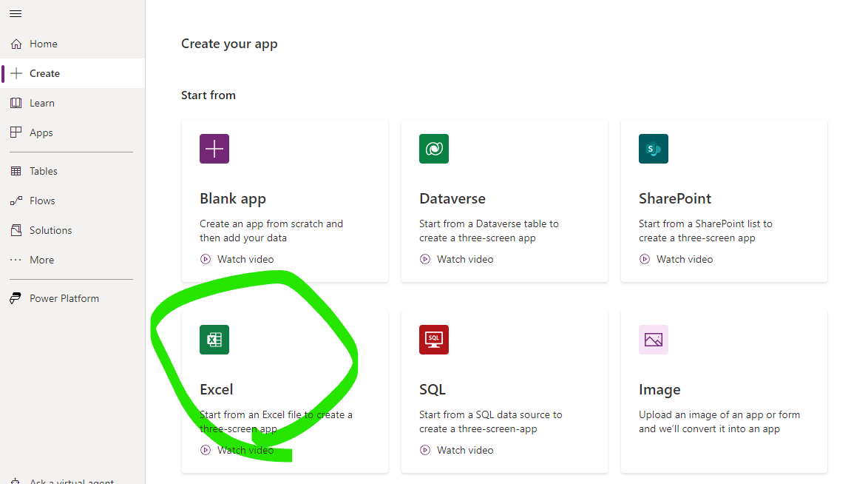Viewport: 868px width, 484px height.
Task: Open Power Platform link in sidebar
Action: 72,298
